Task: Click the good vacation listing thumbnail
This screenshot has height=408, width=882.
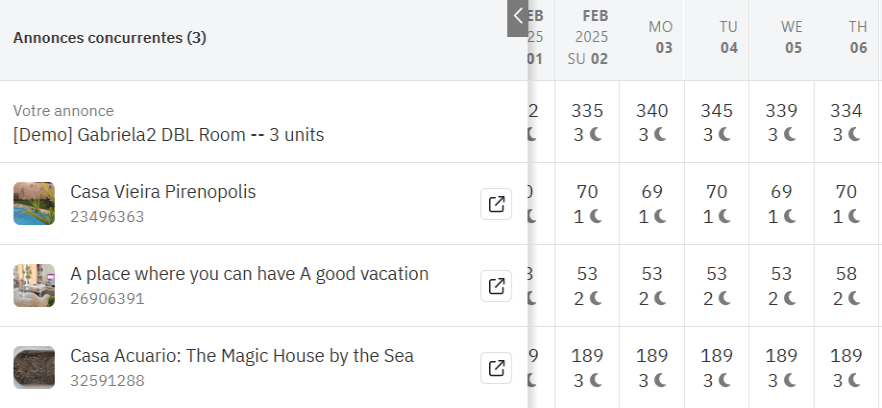Action: (34, 286)
